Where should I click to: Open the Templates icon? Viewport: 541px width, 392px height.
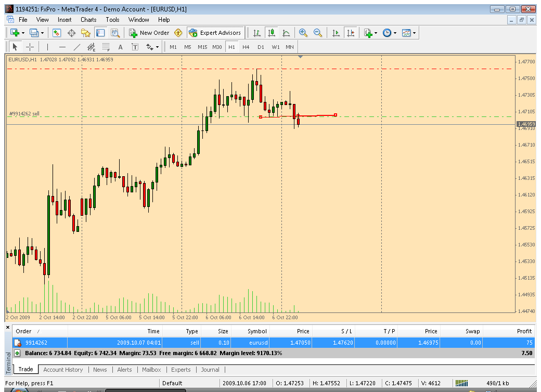tap(406, 33)
